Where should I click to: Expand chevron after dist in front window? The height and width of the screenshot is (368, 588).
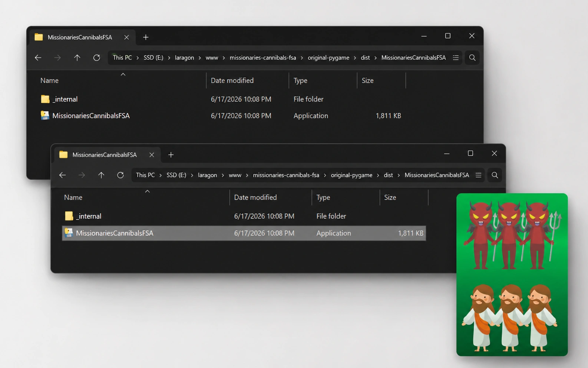(x=399, y=175)
